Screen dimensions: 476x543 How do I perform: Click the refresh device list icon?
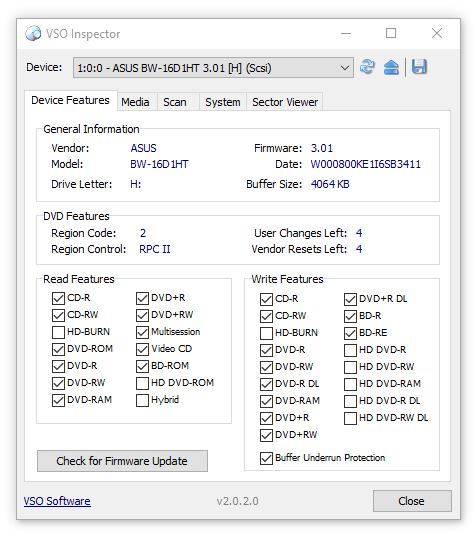[x=367, y=67]
